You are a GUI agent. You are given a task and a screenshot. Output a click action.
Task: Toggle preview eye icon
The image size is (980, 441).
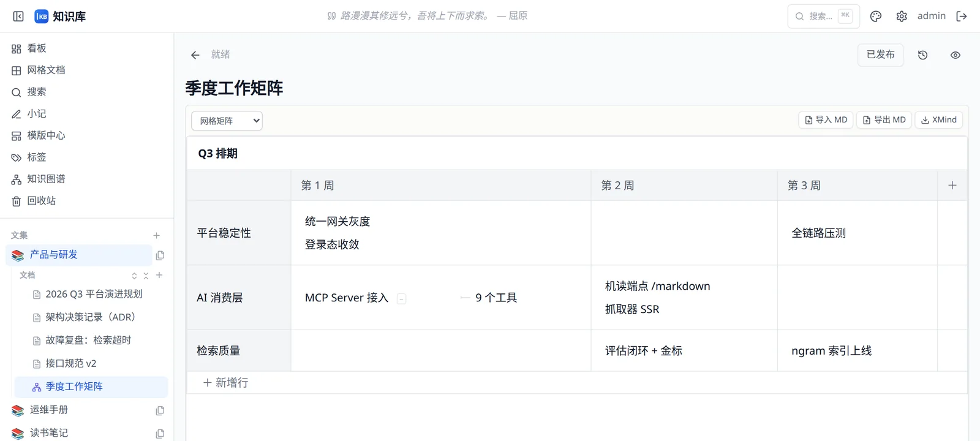click(x=956, y=55)
